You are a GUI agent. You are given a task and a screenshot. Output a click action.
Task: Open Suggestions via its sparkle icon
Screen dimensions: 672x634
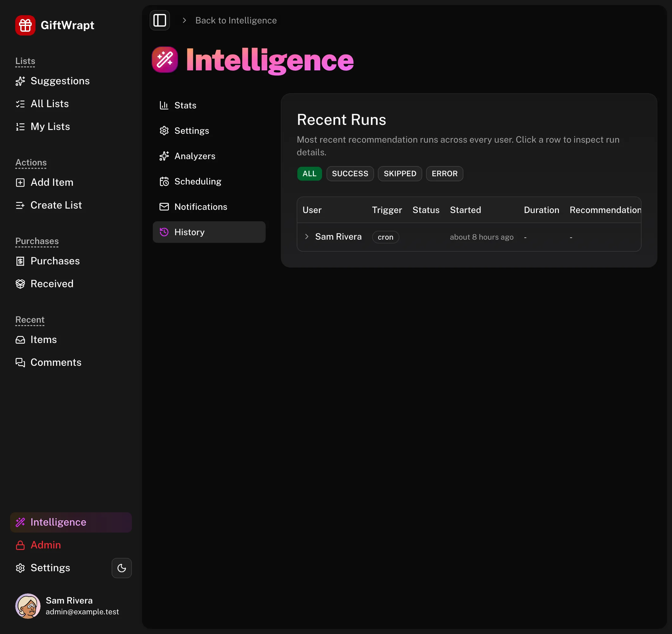(x=20, y=81)
